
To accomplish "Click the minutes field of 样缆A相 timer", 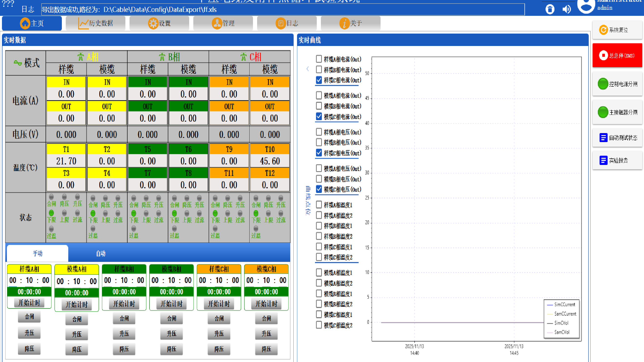I will (x=29, y=280).
